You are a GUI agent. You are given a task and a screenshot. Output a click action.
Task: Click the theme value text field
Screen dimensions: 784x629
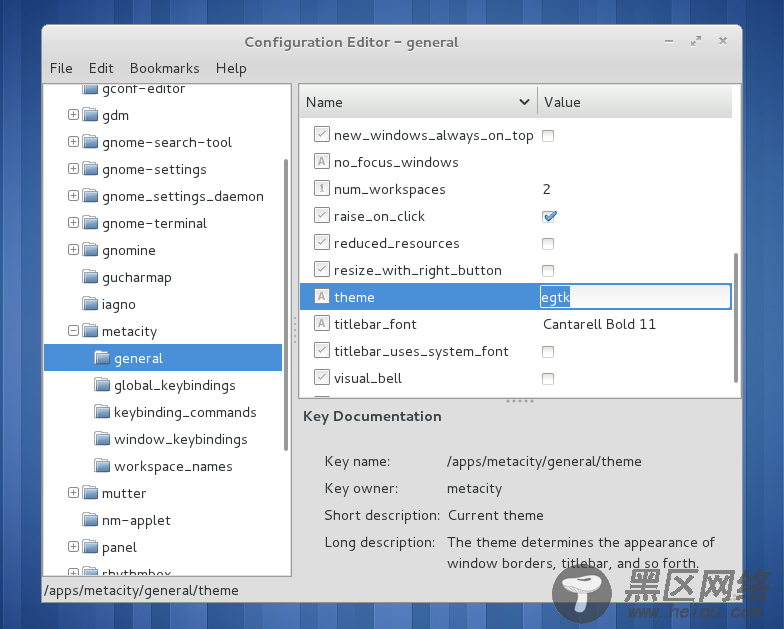point(636,297)
